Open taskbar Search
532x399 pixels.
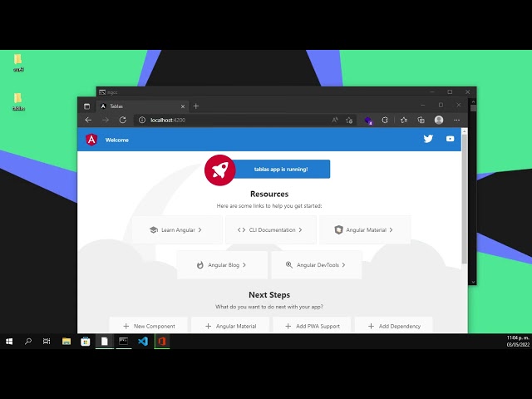click(28, 342)
